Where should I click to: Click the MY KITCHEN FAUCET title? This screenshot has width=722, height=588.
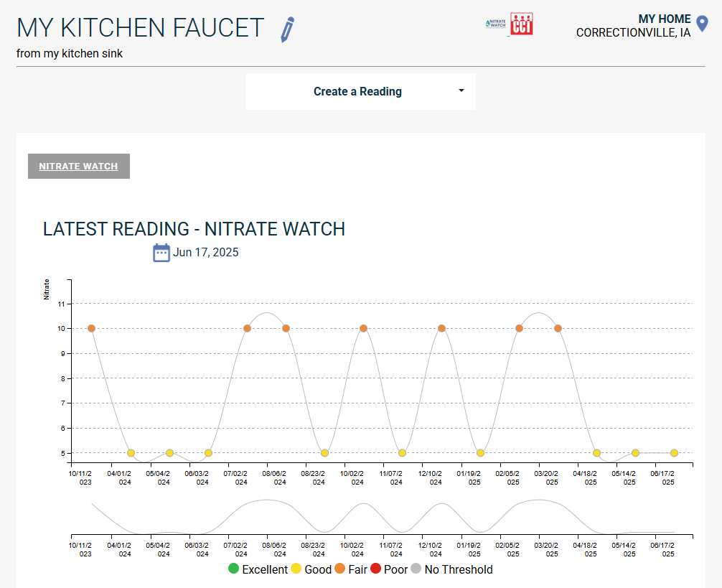[x=141, y=28]
